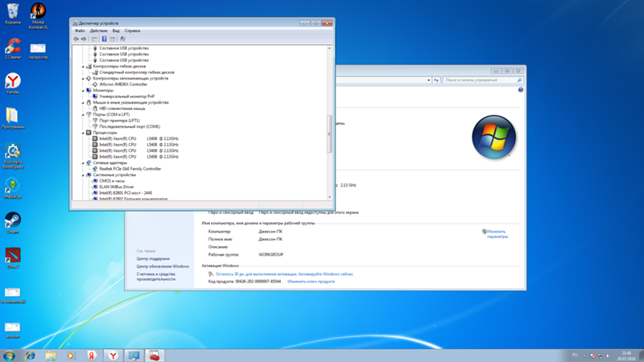Collapse the Порты (COM и LPT) category
Image resolution: width=644 pixels, height=362 pixels.
click(83, 115)
